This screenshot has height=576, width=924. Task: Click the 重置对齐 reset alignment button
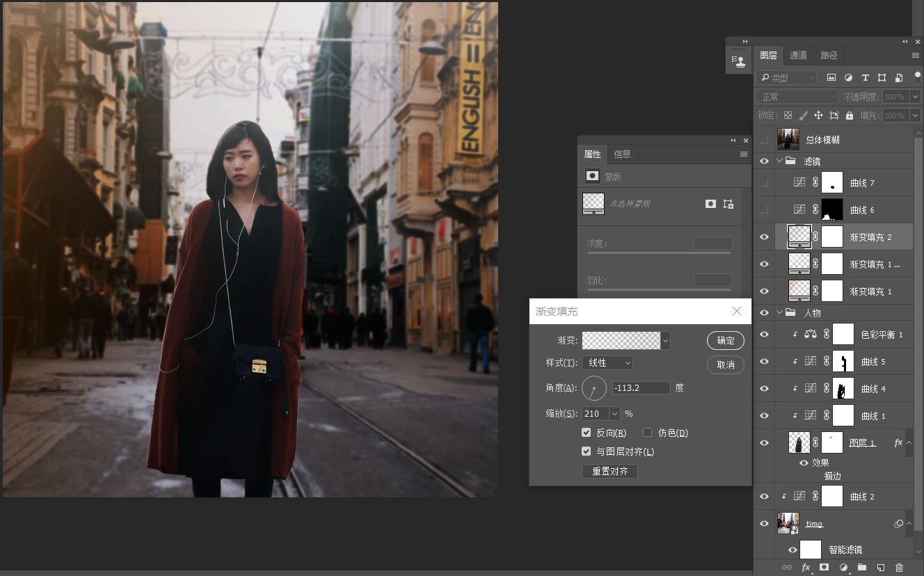click(x=610, y=471)
